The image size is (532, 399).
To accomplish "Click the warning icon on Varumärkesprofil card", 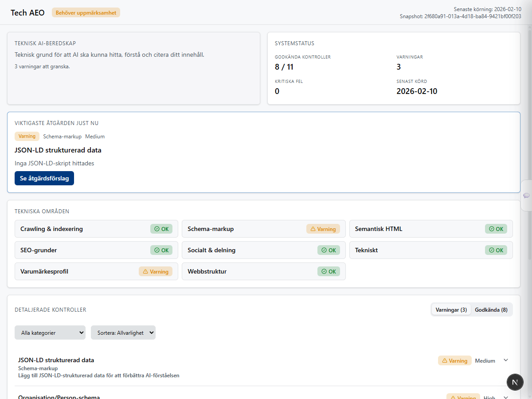I will pos(145,271).
